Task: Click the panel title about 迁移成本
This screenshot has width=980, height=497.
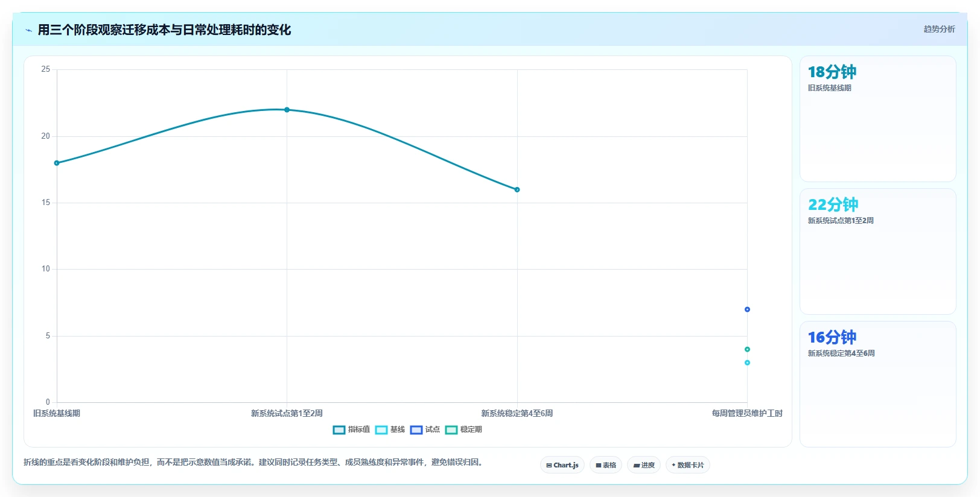Action: click(164, 30)
